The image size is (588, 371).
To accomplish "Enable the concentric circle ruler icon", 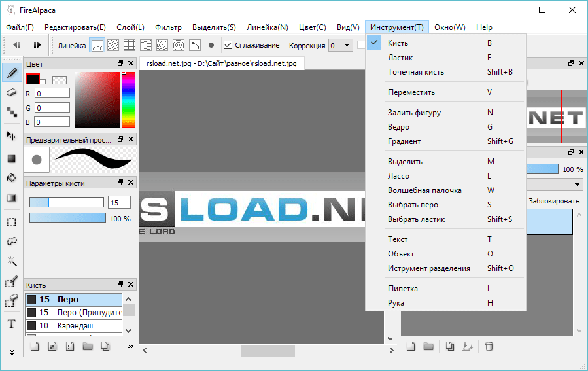I will tap(179, 45).
